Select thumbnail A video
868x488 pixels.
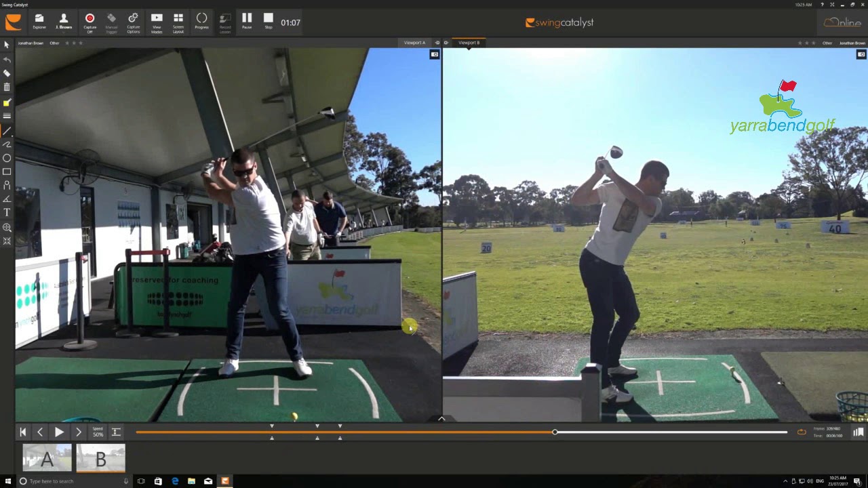[47, 458]
